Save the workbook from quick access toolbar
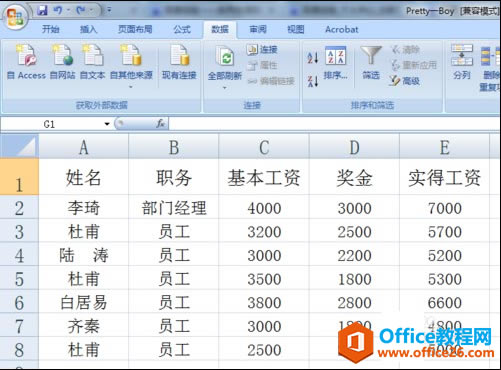The height and width of the screenshot is (370, 501). click(42, 11)
